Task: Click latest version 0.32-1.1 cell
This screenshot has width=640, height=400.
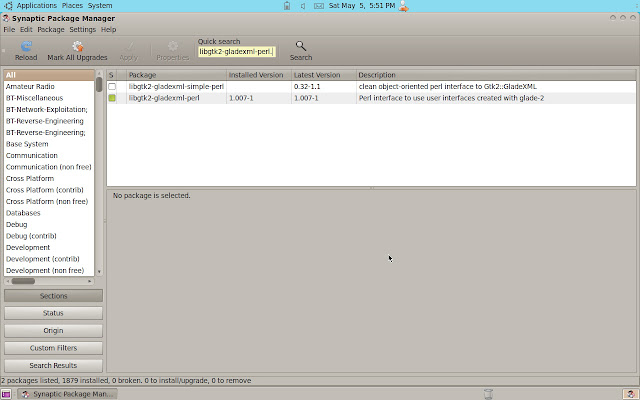Action: pos(307,87)
